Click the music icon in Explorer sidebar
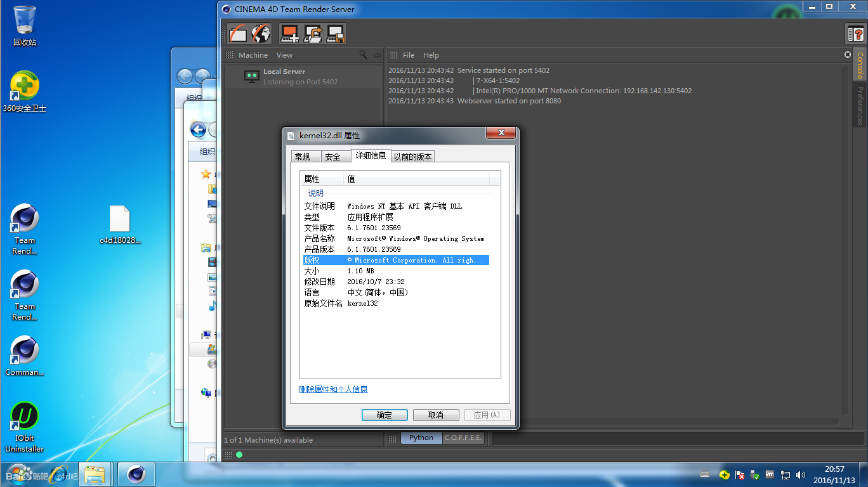The height and width of the screenshot is (487, 868). (213, 306)
